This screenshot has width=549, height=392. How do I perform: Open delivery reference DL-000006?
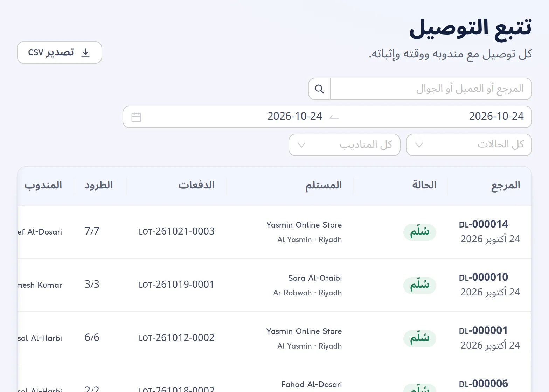484,384
